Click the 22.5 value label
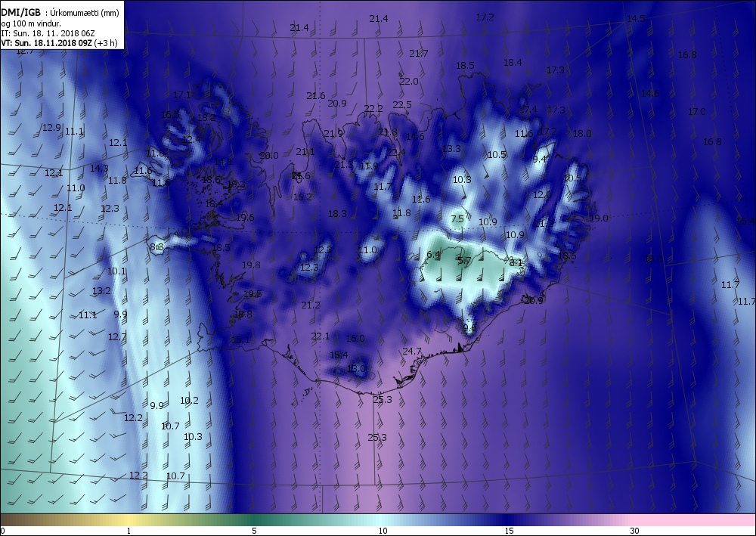 click(402, 104)
